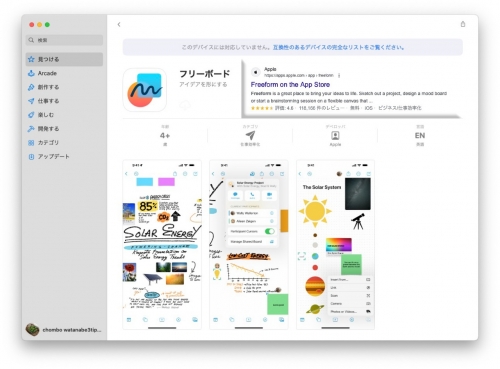
Task: Click the cloud download icon under app title
Action: 185,105
